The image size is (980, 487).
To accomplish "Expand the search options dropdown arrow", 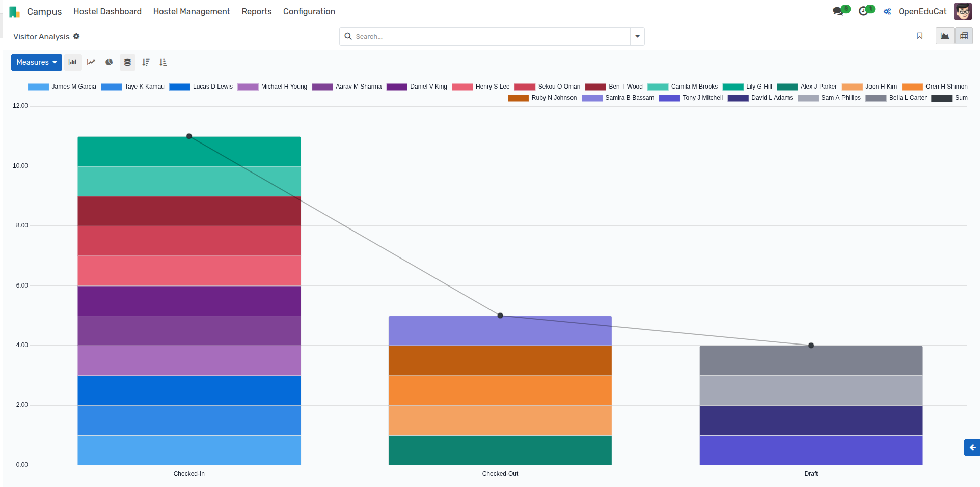I will pos(637,37).
